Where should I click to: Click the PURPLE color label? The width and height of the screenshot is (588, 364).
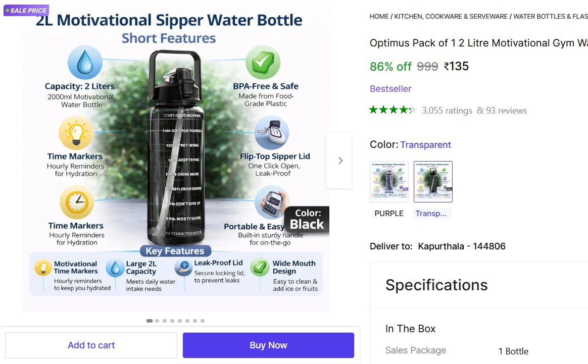pyautogui.click(x=389, y=214)
